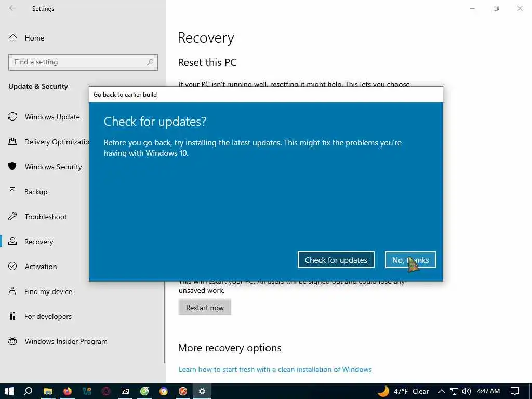This screenshot has width=532, height=399.
Task: Open the volume control in system tray
Action: (467, 391)
